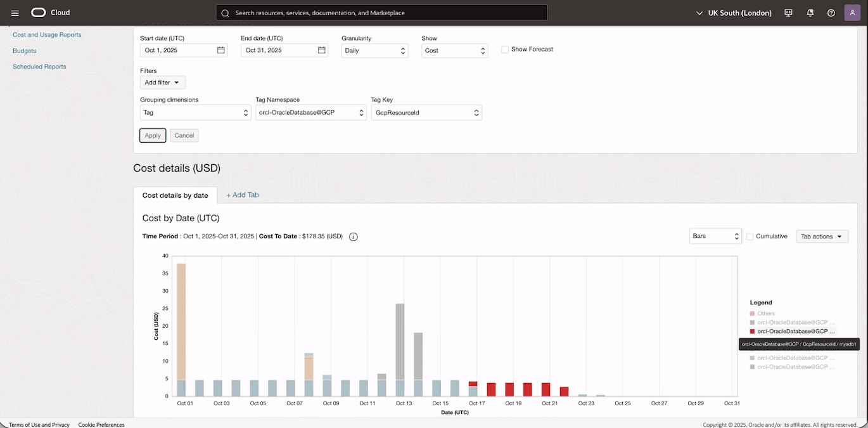The height and width of the screenshot is (428, 868).
Task: Open the Budgets page in the sidebar
Action: coord(24,50)
